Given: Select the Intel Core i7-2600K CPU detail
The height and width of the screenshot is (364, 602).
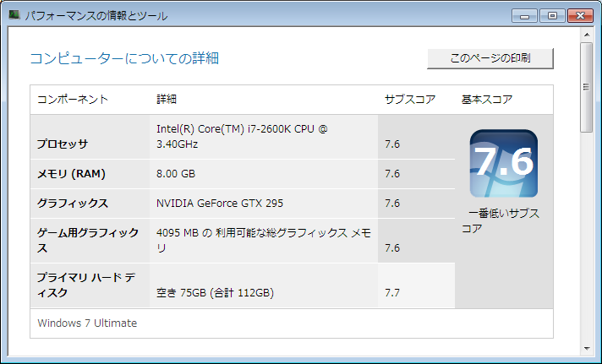Looking at the screenshot, I should (x=243, y=137).
